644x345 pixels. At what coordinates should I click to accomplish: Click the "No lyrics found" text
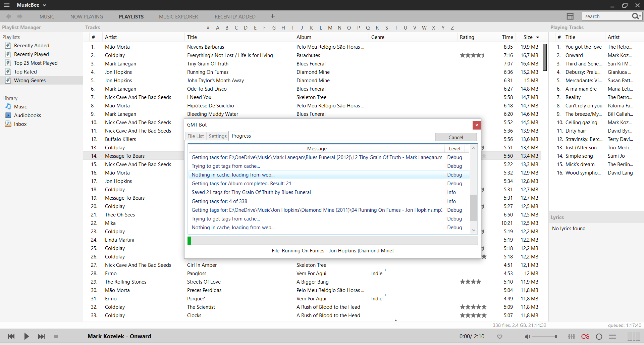pyautogui.click(x=569, y=229)
